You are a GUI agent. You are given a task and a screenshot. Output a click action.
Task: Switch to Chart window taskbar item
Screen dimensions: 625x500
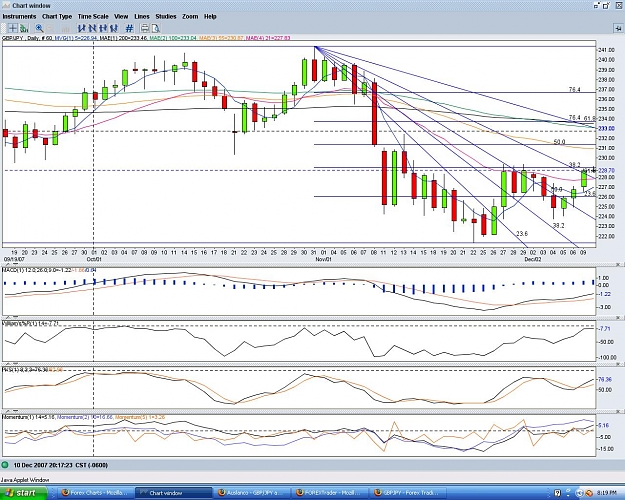click(x=173, y=493)
